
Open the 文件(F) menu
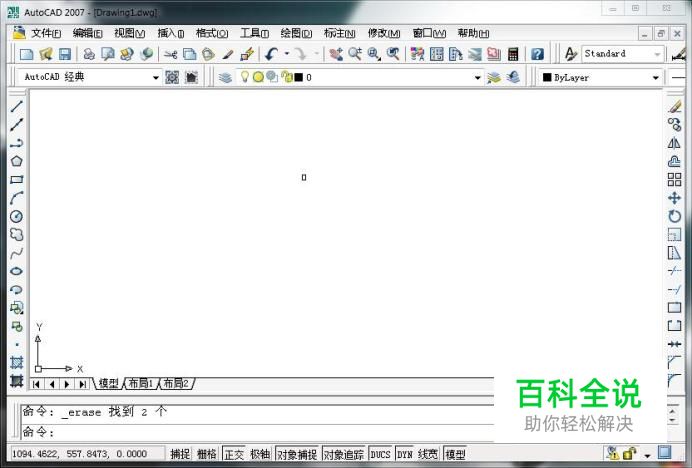(46, 33)
